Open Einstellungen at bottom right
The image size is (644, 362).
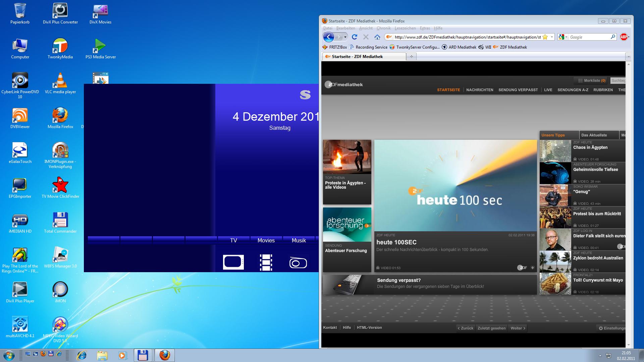612,328
